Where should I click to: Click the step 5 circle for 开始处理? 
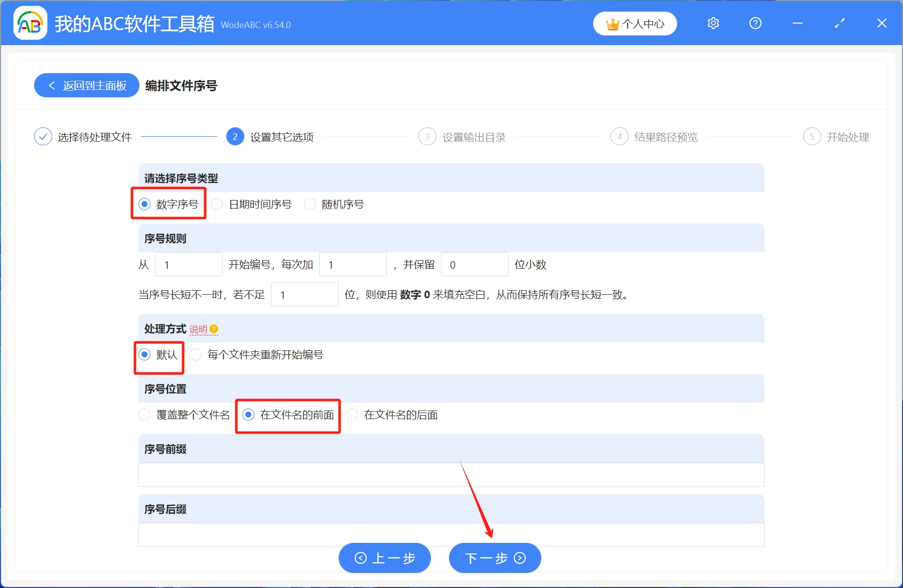click(x=812, y=136)
